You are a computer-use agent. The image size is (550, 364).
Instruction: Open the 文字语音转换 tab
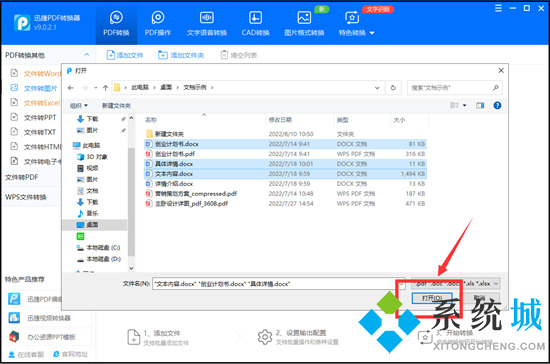click(207, 24)
